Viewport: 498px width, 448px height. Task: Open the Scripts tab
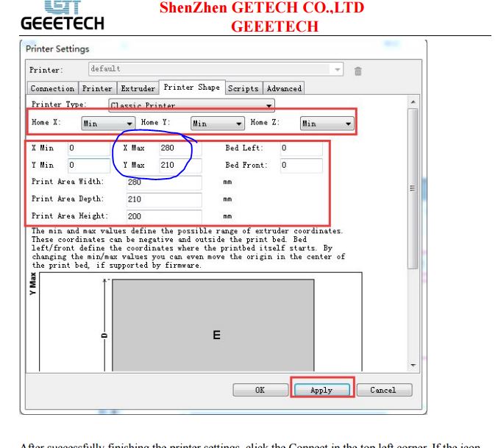click(x=243, y=88)
